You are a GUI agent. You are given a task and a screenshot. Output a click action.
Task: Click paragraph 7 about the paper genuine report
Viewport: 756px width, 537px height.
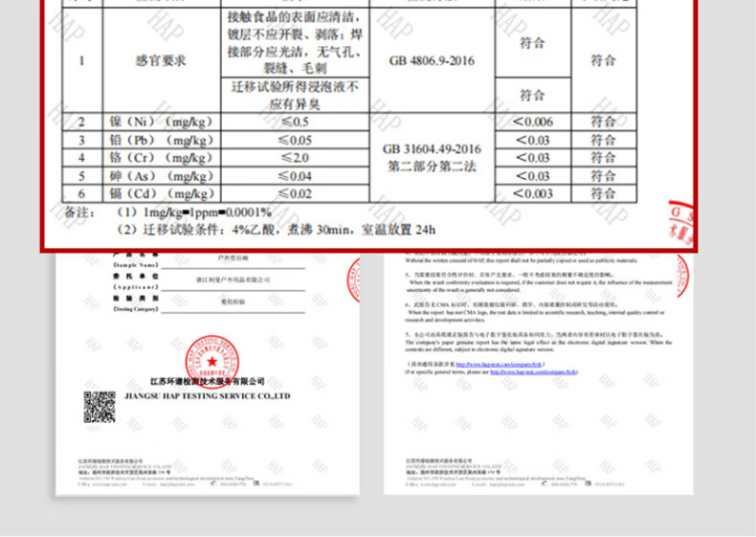click(538, 342)
